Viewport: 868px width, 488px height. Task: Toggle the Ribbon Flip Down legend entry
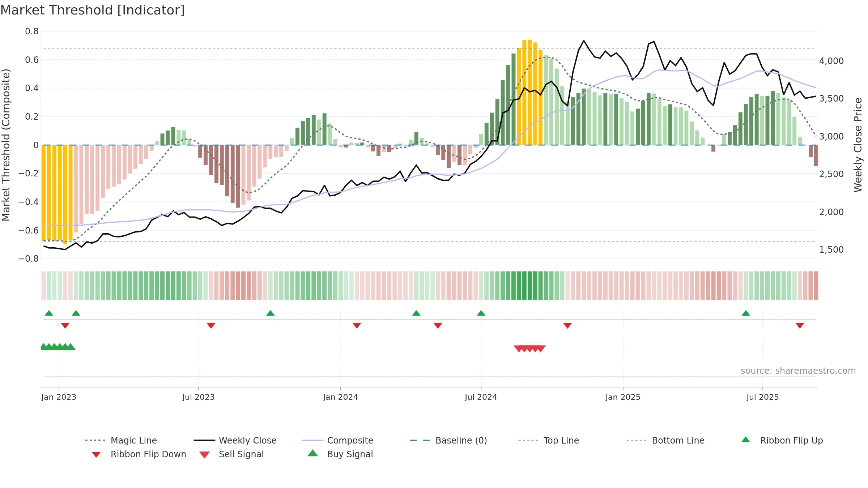click(139, 454)
